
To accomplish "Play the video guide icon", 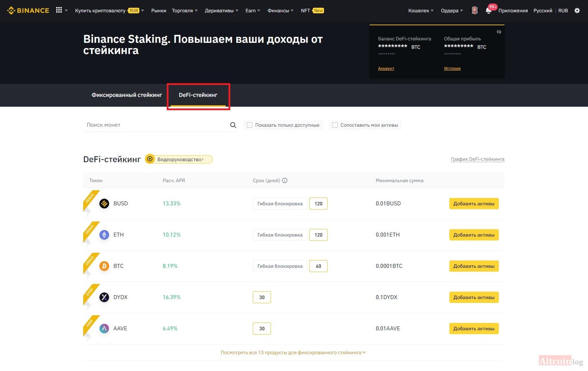I will pyautogui.click(x=150, y=159).
